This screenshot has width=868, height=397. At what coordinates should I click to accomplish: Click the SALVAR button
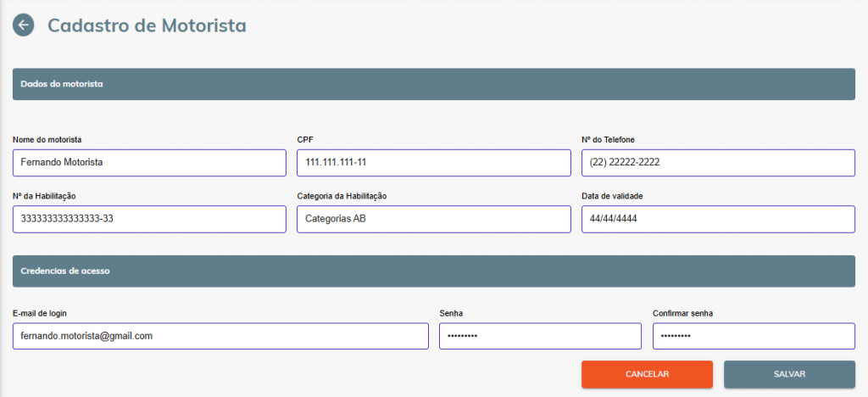click(789, 374)
